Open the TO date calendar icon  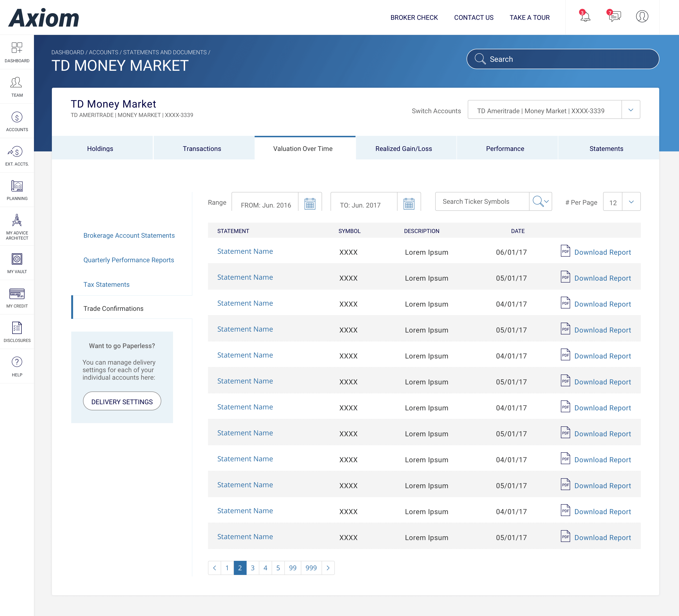pyautogui.click(x=409, y=204)
